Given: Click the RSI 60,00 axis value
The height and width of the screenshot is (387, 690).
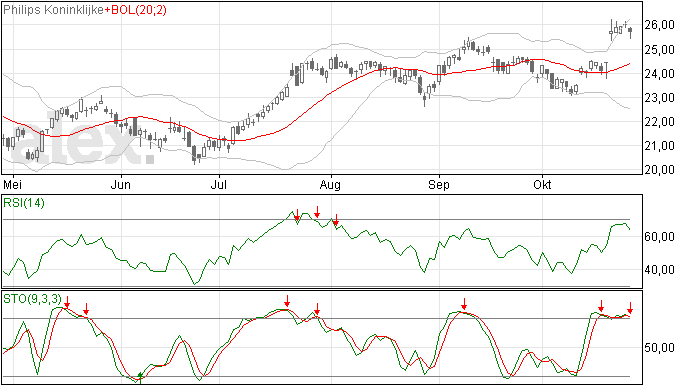Looking at the screenshot, I should [x=660, y=237].
